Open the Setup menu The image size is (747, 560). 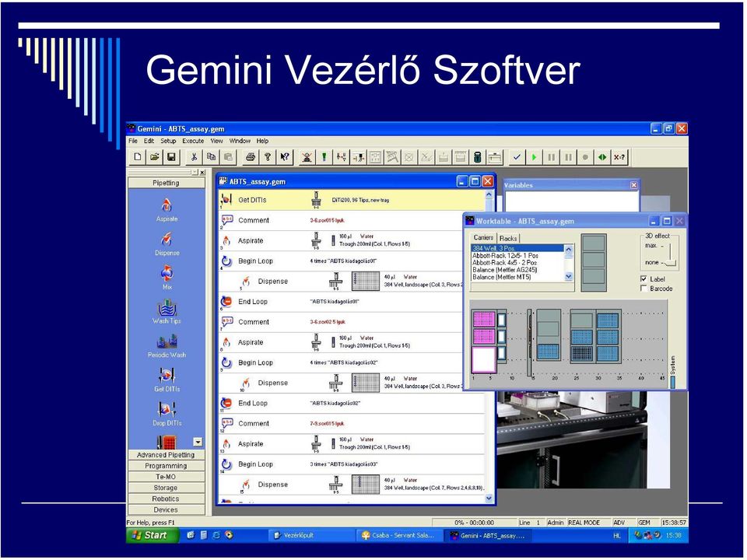[168, 141]
